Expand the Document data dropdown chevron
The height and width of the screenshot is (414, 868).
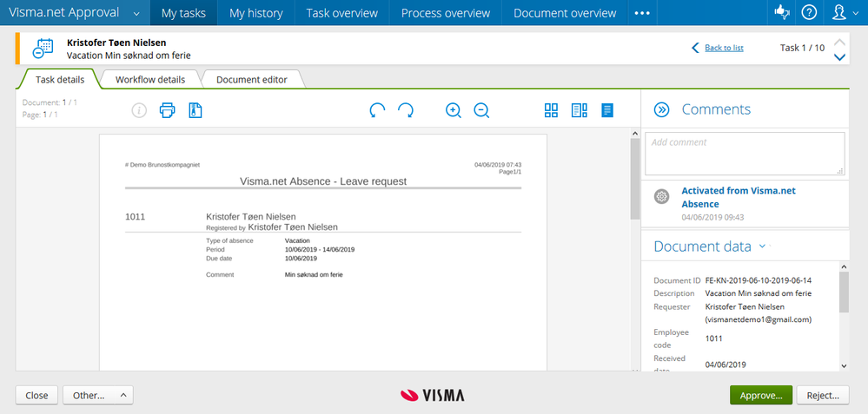(762, 246)
